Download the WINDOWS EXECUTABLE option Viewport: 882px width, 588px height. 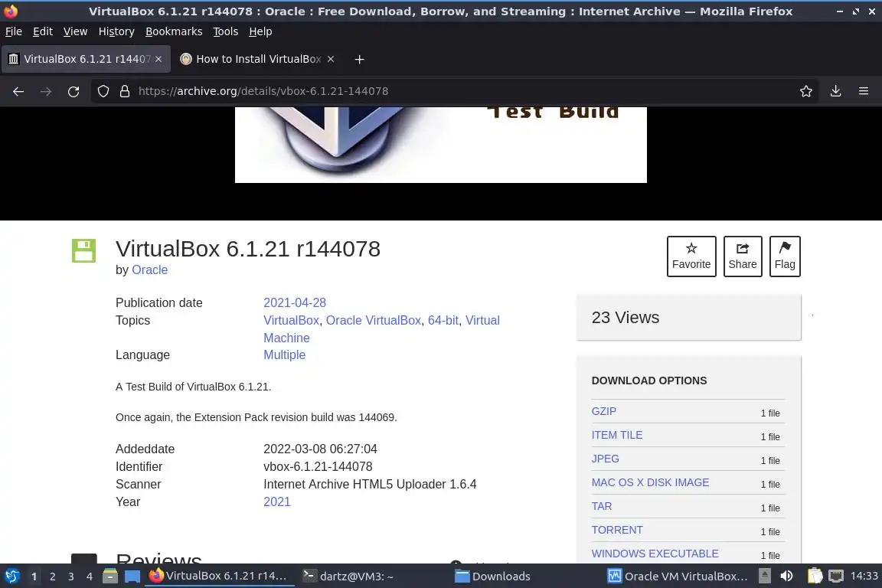click(655, 553)
